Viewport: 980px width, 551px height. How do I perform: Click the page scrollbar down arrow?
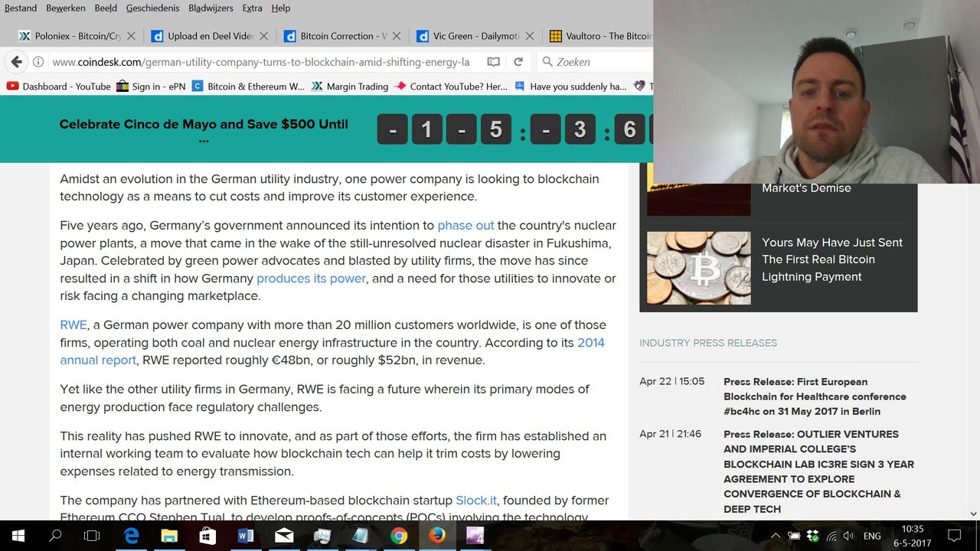click(x=973, y=514)
